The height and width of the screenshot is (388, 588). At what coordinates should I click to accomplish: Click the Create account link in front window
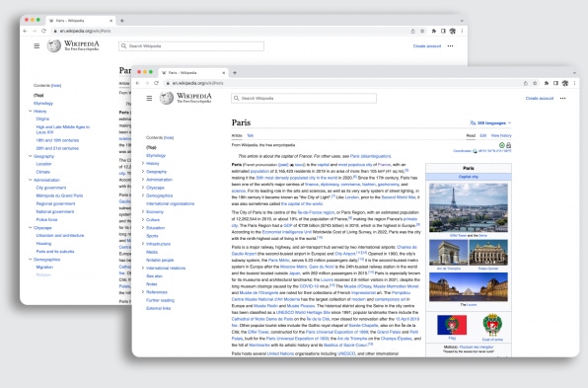[x=540, y=99]
